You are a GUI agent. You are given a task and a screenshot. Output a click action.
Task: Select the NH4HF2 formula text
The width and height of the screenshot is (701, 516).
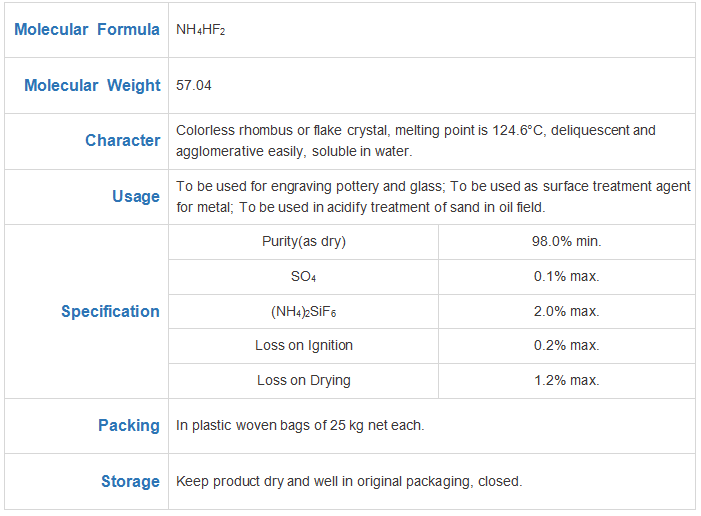pyautogui.click(x=200, y=30)
